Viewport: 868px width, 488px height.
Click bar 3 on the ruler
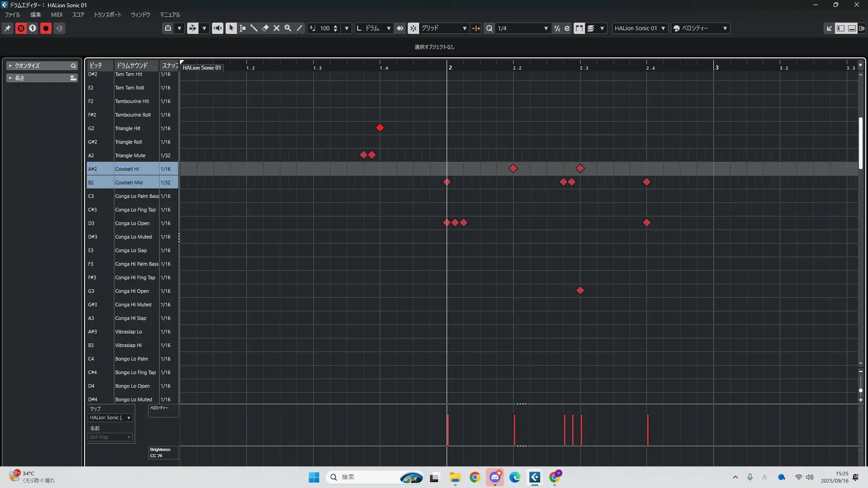pos(716,67)
